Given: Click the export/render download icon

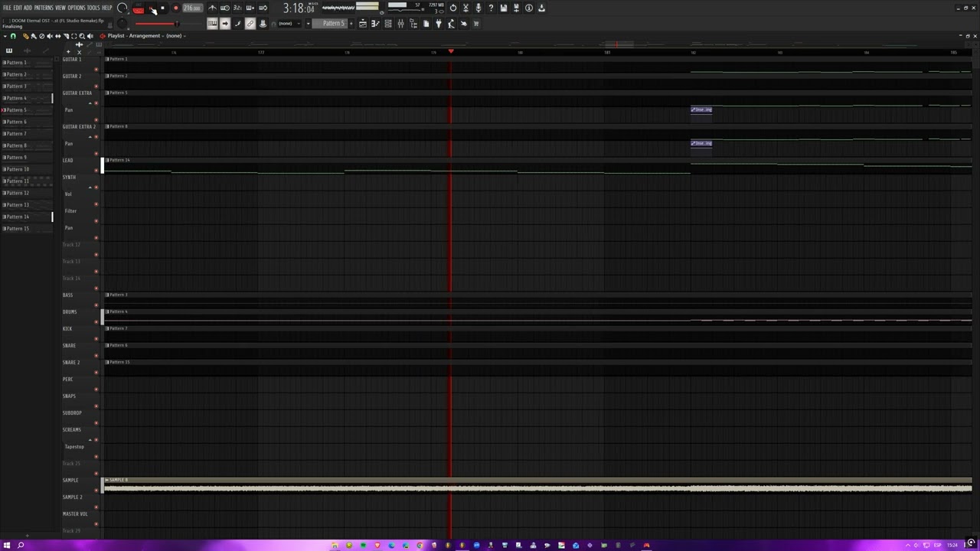Looking at the screenshot, I should (x=541, y=8).
